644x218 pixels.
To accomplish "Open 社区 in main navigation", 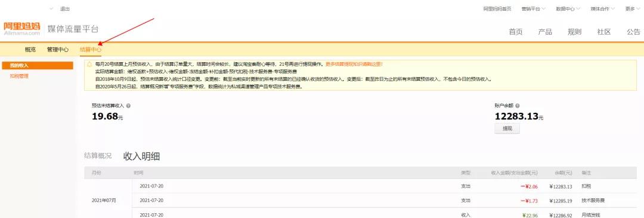I will click(604, 32).
